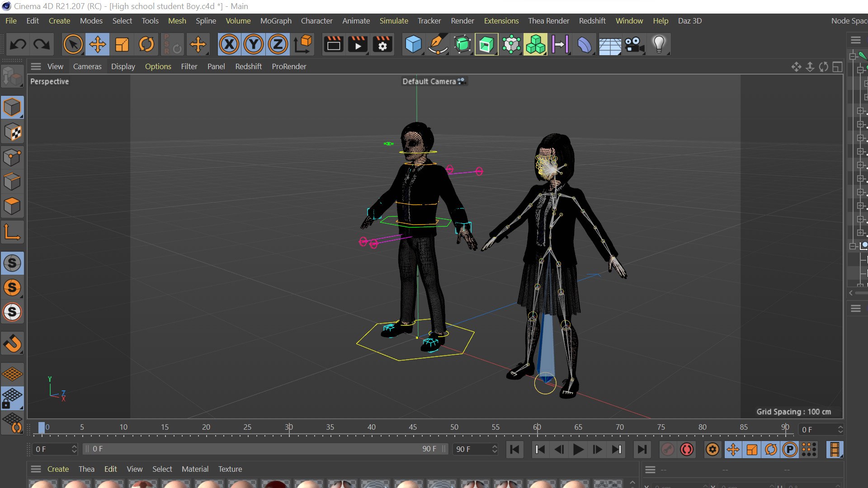Play the animation forwards
Viewport: 868px width, 488px height.
[578, 449]
